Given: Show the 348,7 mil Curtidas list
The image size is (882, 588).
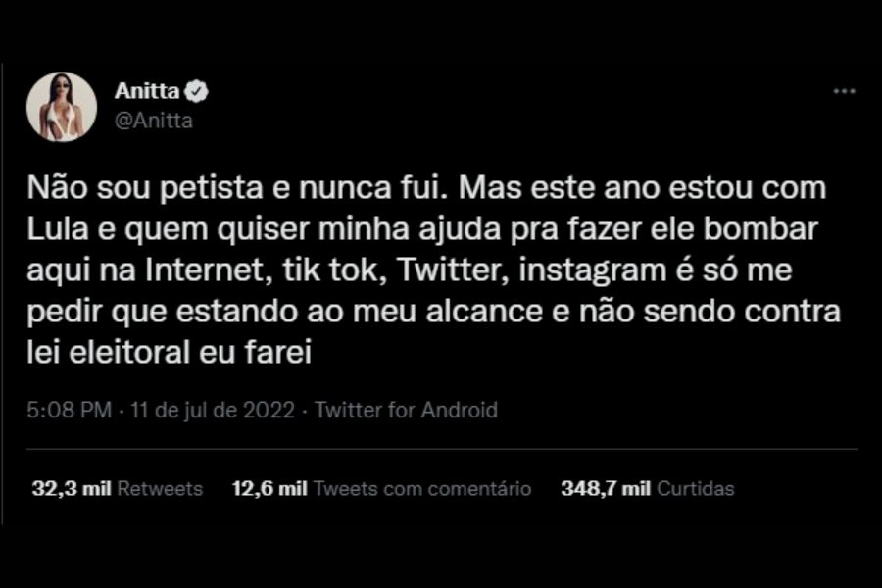Looking at the screenshot, I should tap(647, 488).
